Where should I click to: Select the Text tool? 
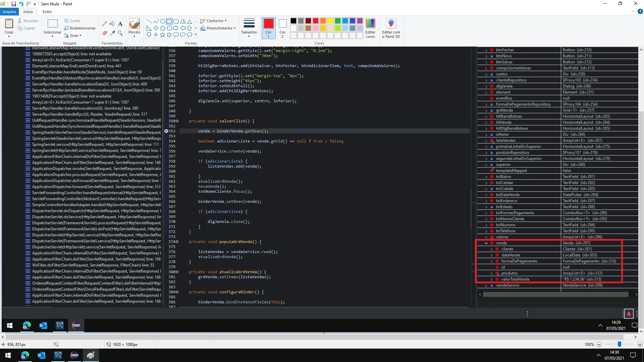coord(120,24)
